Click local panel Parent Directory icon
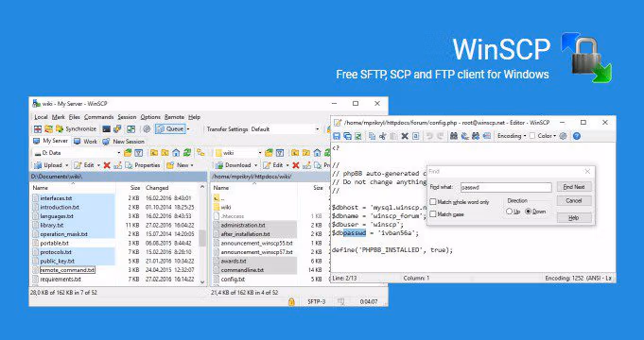 [153, 153]
